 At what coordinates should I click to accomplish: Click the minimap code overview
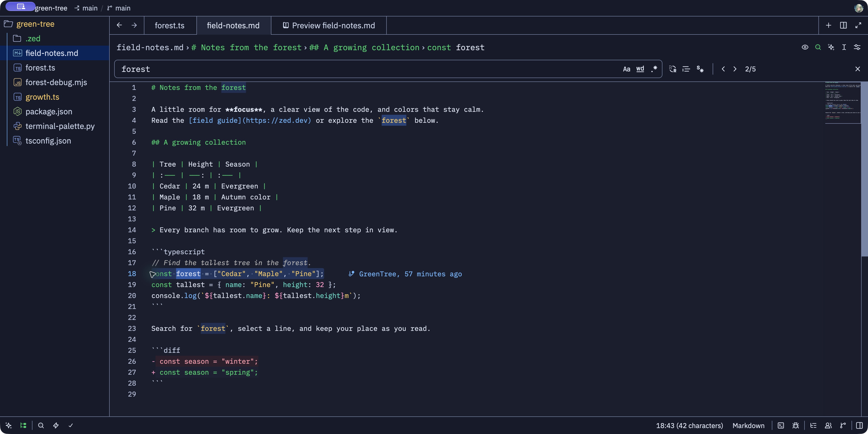[x=843, y=102]
